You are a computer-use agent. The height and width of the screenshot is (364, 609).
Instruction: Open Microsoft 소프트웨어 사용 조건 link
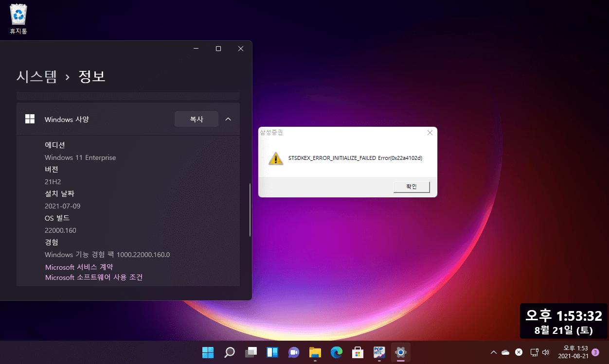tap(94, 277)
